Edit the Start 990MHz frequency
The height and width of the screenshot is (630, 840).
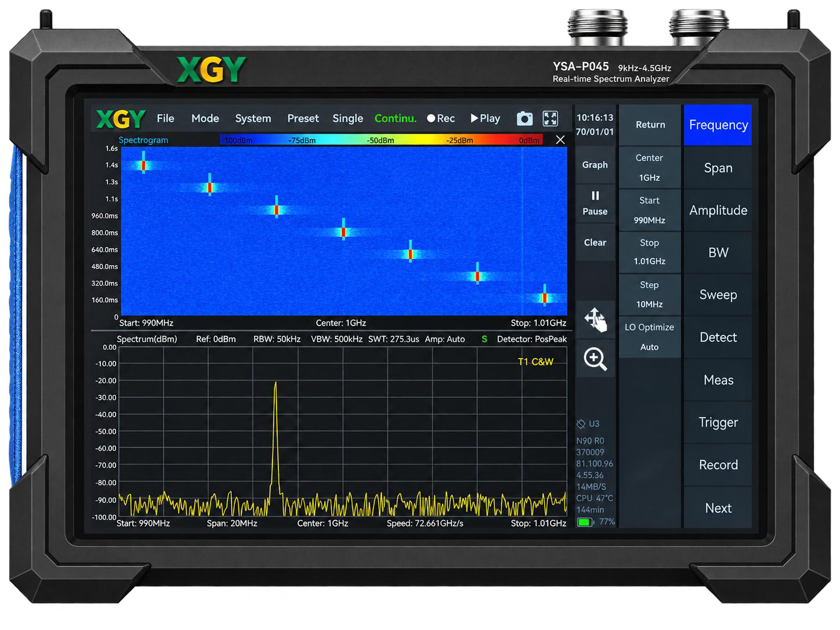[650, 210]
